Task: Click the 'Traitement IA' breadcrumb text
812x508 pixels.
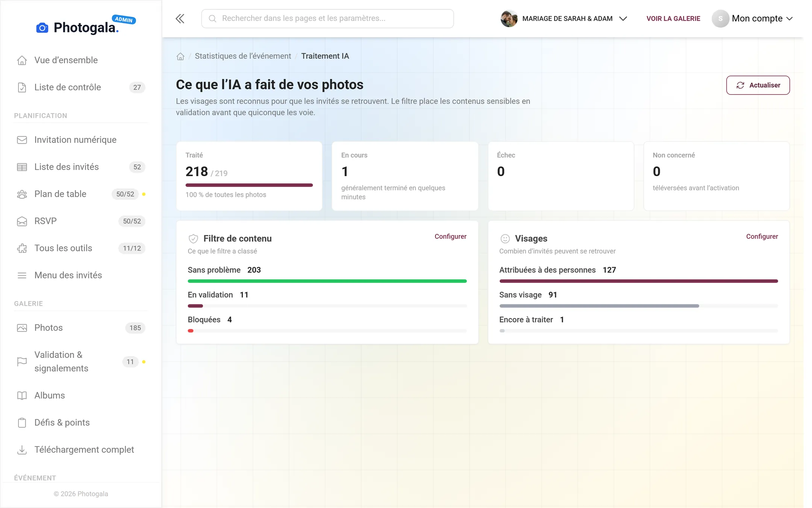Action: point(325,56)
